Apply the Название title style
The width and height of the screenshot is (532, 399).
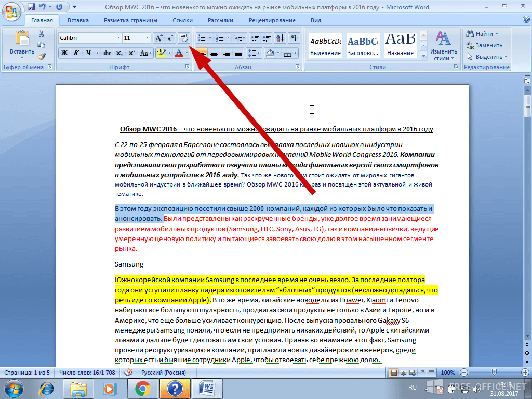[400, 46]
